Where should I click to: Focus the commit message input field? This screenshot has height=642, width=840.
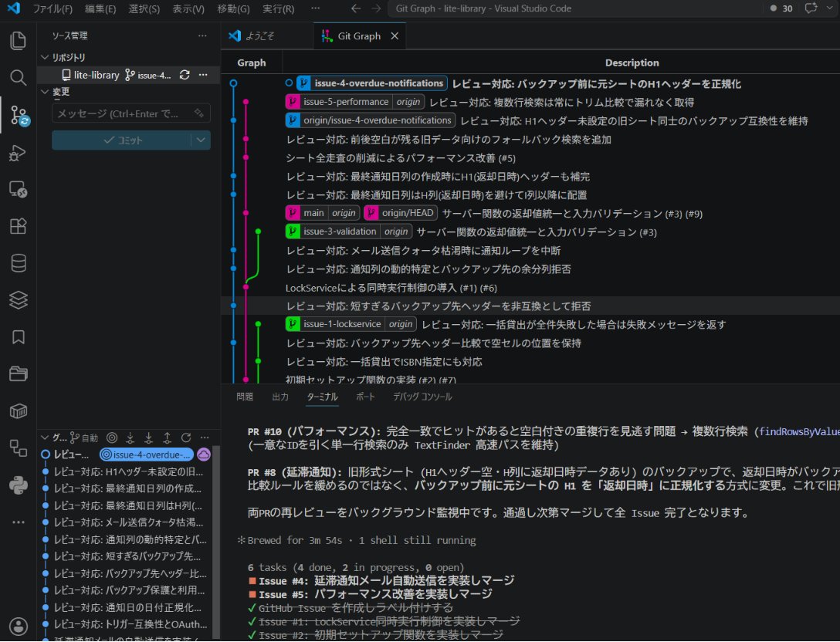[131, 113]
